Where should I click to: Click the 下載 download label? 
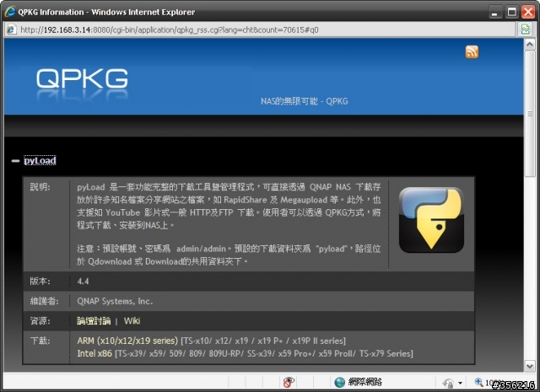coord(40,341)
